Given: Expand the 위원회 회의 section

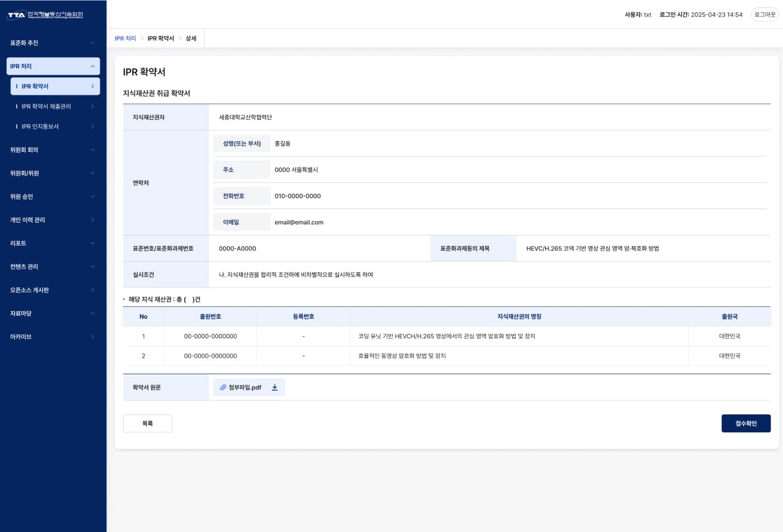Looking at the screenshot, I should coord(53,150).
